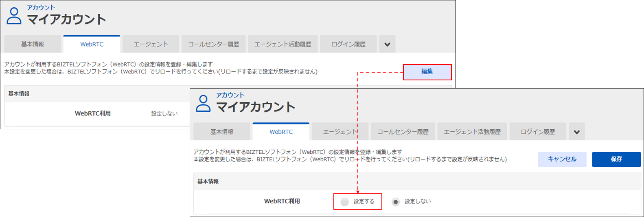Select the エージェント活動履歴 tab in the view-mode window

pos(283,44)
